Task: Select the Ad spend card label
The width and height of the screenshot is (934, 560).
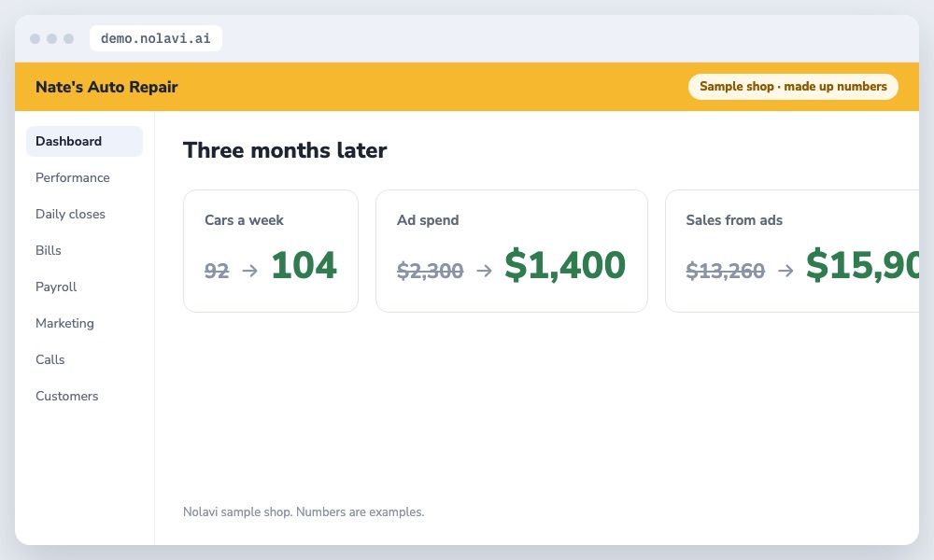Action: pos(428,220)
